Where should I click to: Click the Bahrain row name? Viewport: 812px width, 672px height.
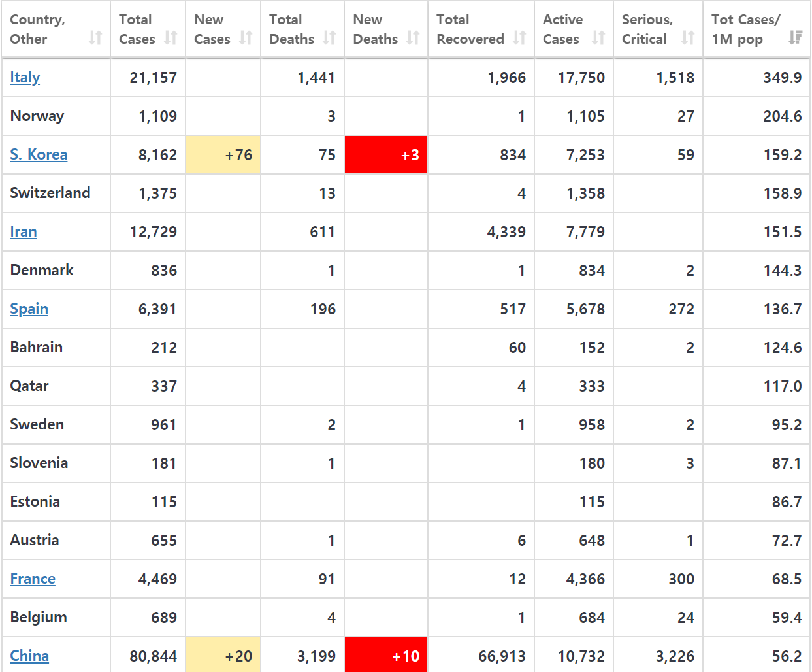[x=37, y=347]
